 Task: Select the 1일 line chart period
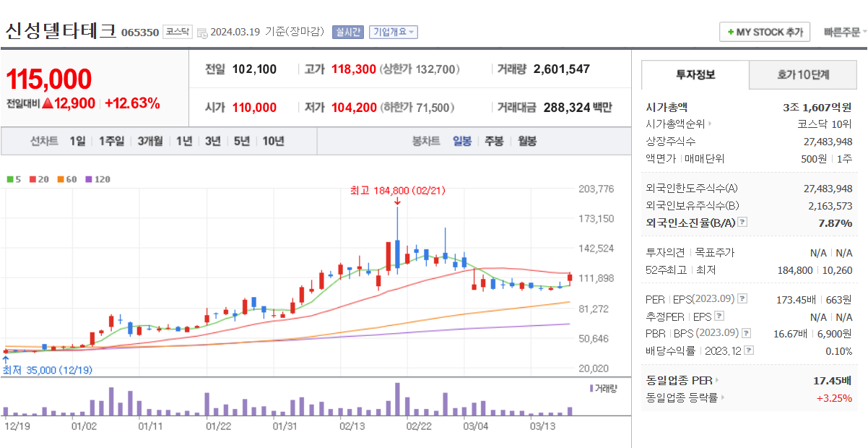pos(77,141)
